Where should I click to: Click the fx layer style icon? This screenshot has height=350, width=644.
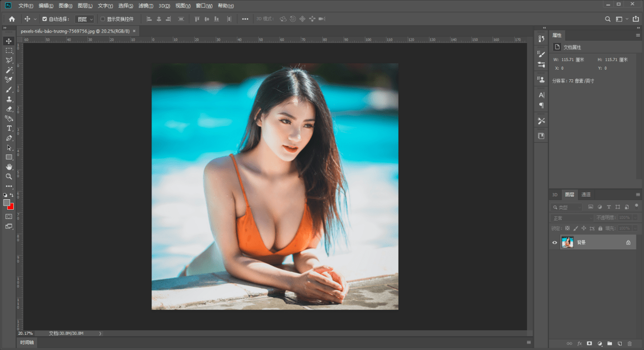click(x=579, y=344)
